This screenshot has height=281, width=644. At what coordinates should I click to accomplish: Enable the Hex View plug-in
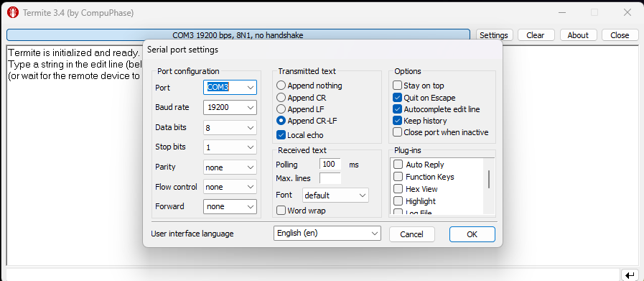[x=398, y=189]
